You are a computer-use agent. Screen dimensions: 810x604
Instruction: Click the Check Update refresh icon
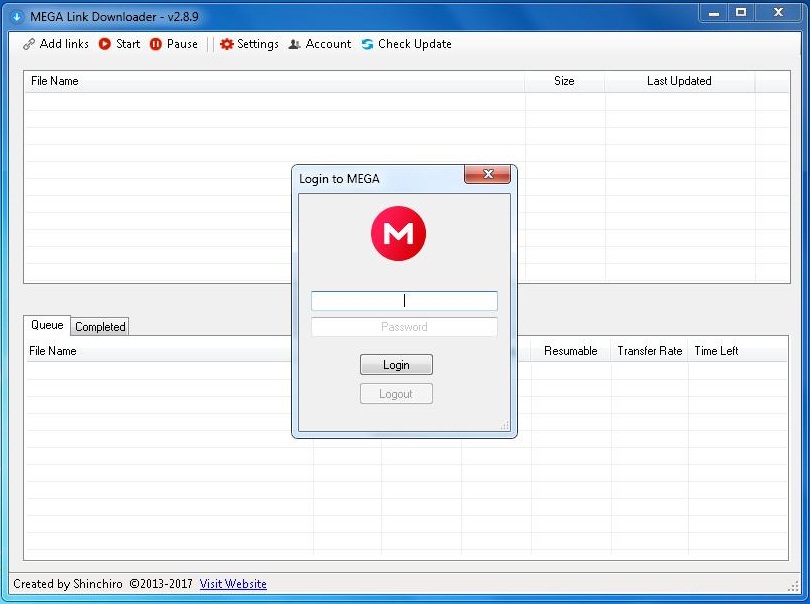[367, 44]
